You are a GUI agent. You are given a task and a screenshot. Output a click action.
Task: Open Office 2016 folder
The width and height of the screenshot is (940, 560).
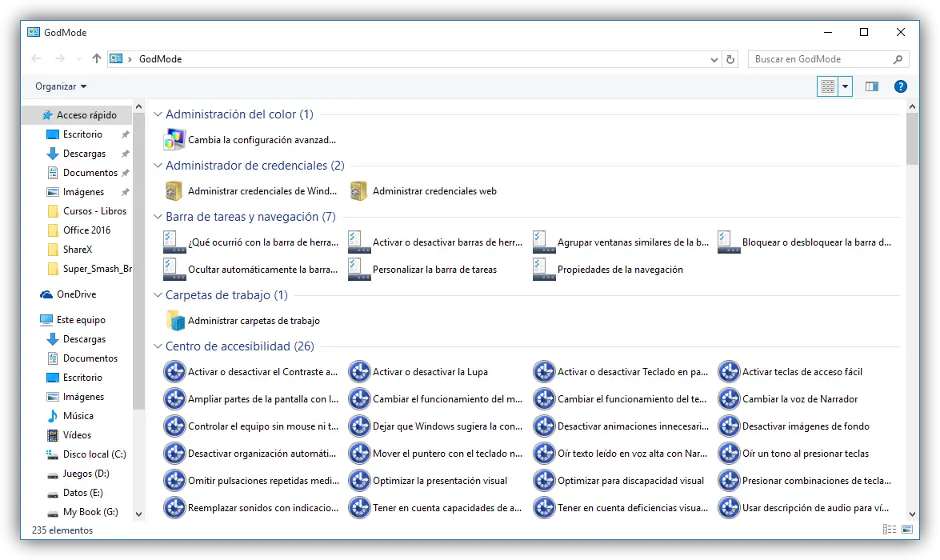coord(79,230)
